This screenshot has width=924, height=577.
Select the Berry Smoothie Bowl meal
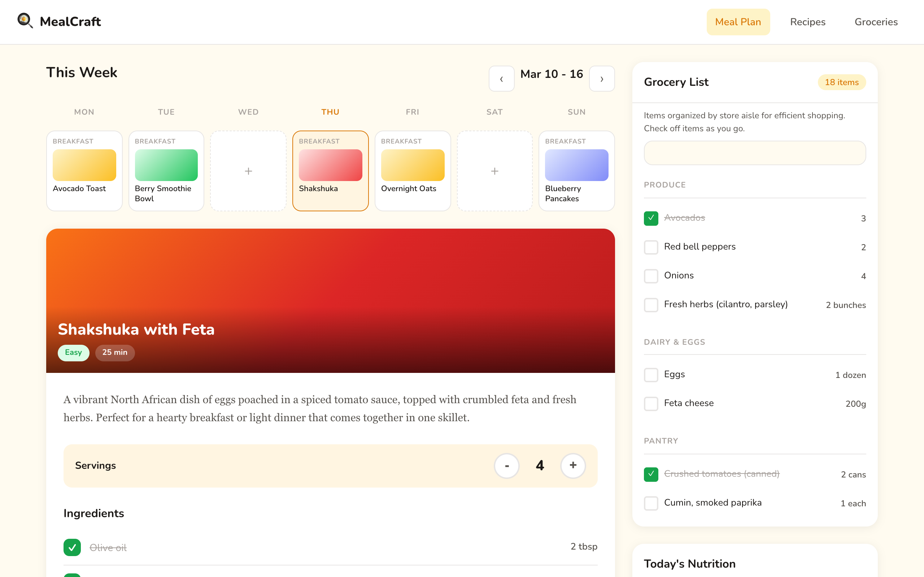click(166, 171)
